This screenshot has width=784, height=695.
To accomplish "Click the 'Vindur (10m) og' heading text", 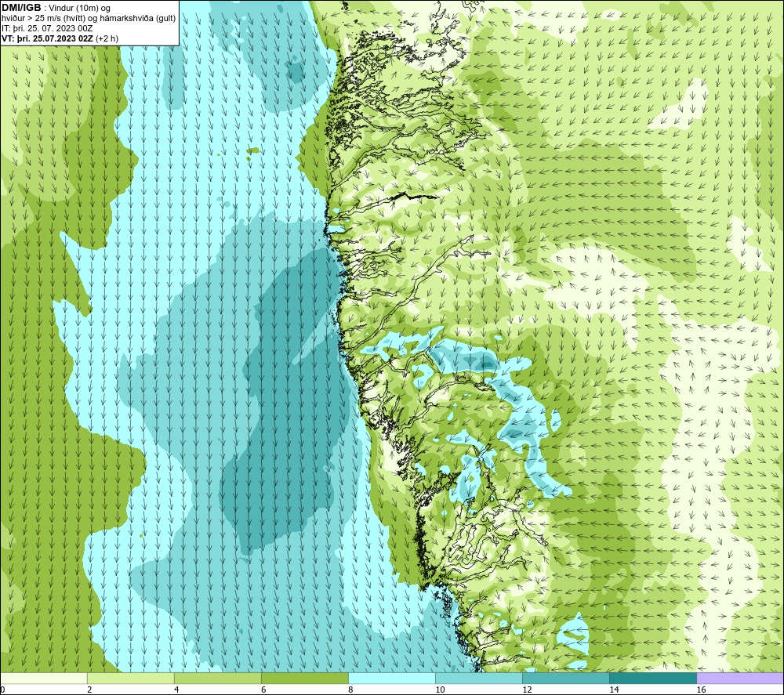I will pos(79,9).
